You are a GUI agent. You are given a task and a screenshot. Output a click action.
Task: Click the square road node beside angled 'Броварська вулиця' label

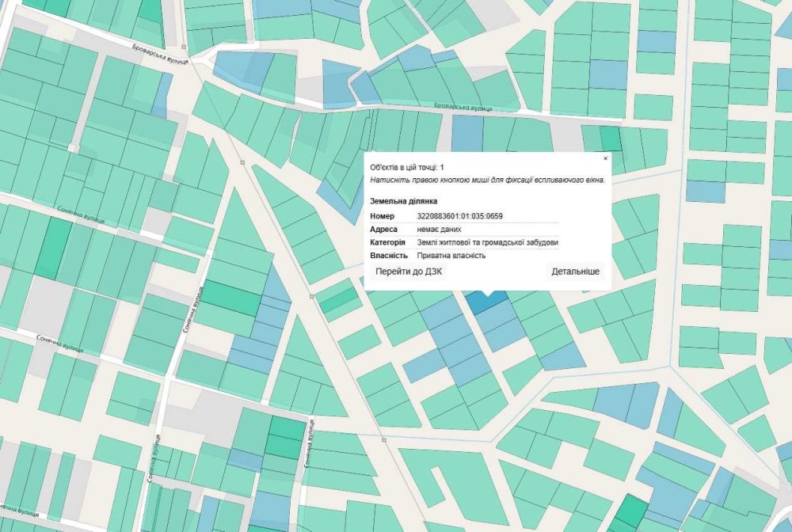coord(184,47)
